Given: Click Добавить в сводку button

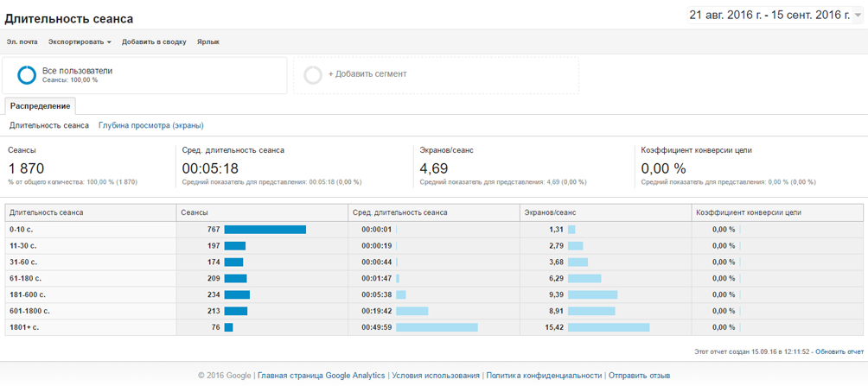Looking at the screenshot, I should coord(154,42).
